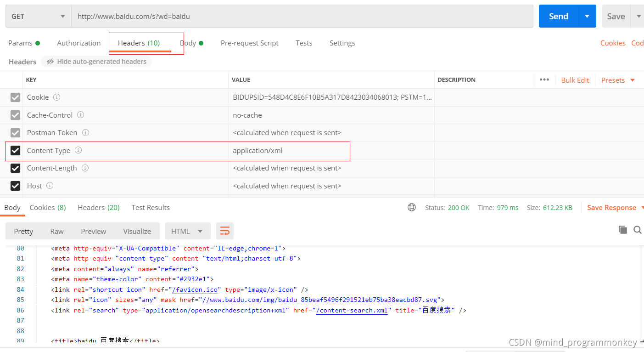Click the DESCRIPTION column header
The image size is (644, 352).
(456, 80)
